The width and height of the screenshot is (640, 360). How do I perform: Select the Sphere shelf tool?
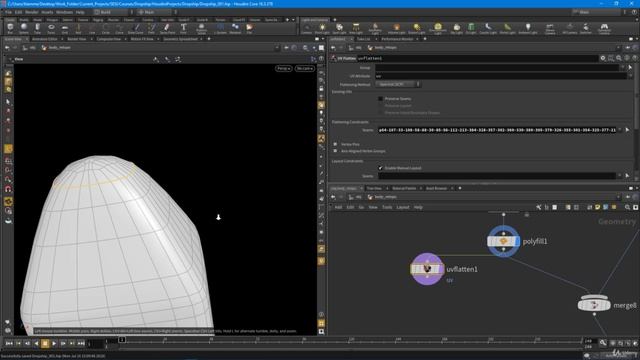pos(24,29)
